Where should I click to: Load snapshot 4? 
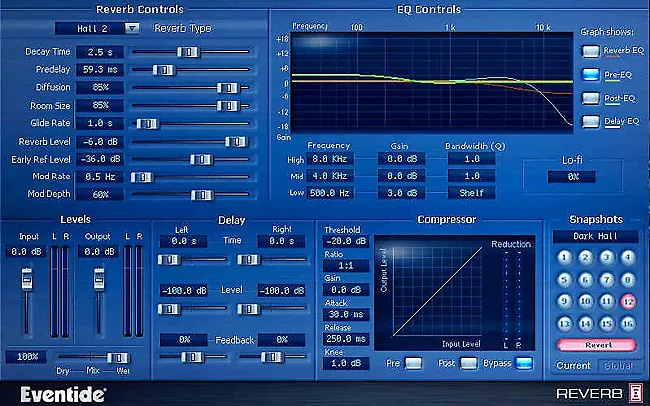(628, 258)
